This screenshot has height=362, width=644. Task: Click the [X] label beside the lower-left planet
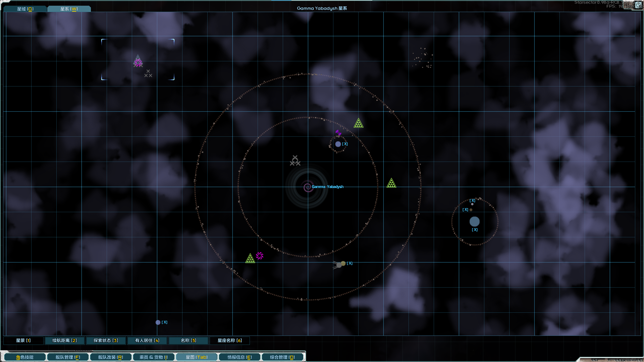pyautogui.click(x=165, y=322)
